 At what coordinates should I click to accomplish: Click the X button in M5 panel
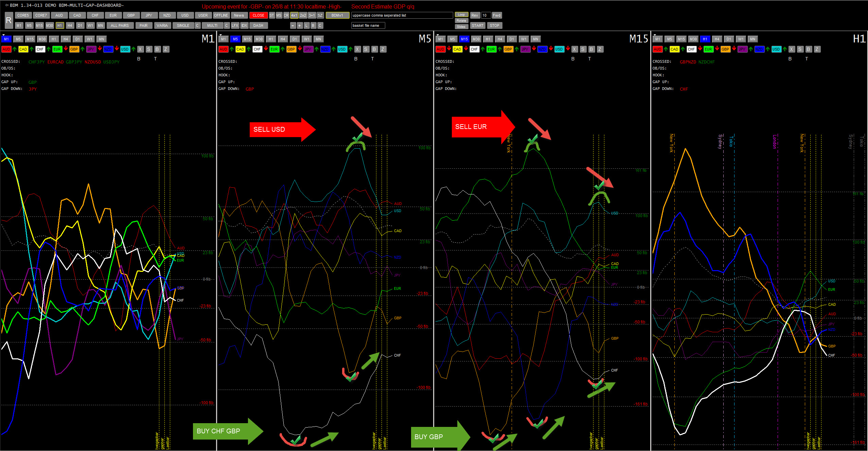coord(357,49)
